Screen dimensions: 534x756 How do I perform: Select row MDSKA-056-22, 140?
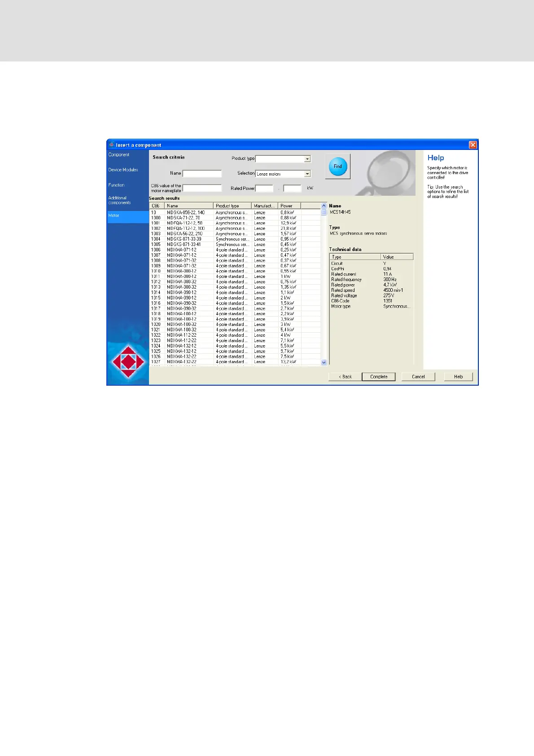coord(235,212)
